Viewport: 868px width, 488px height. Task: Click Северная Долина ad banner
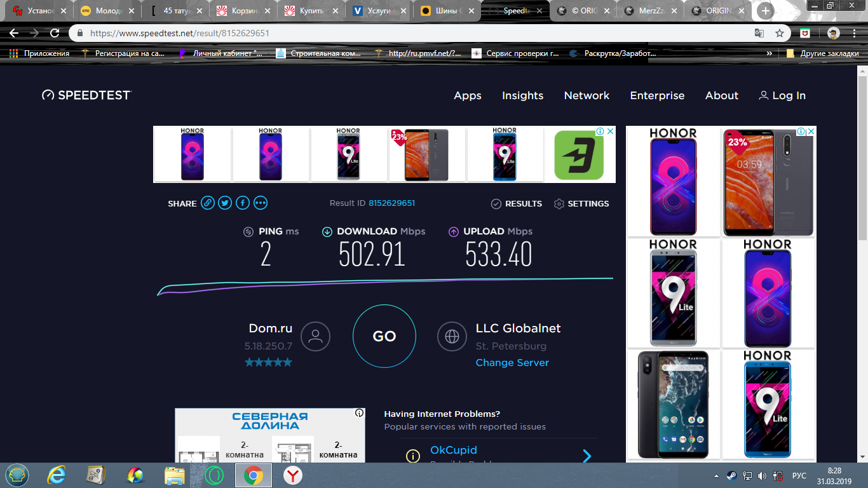pos(270,435)
